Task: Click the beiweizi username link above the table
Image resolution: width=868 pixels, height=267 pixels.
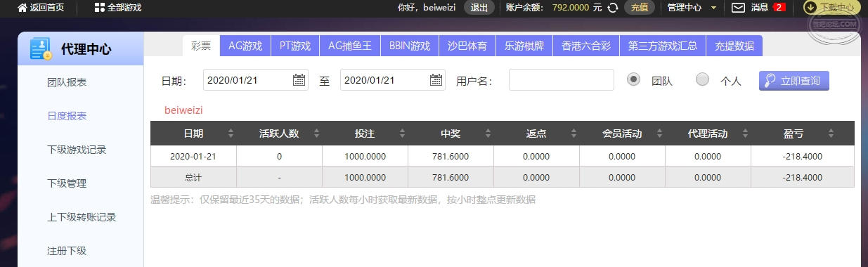Action: (183, 110)
